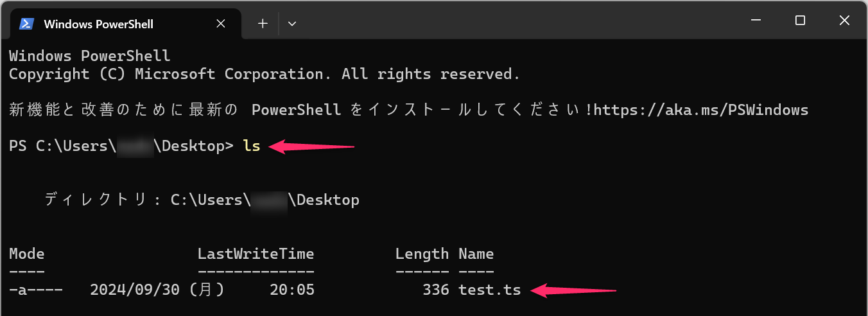Minimize the terminal window
Viewport: 868px width, 316px height.
(756, 21)
